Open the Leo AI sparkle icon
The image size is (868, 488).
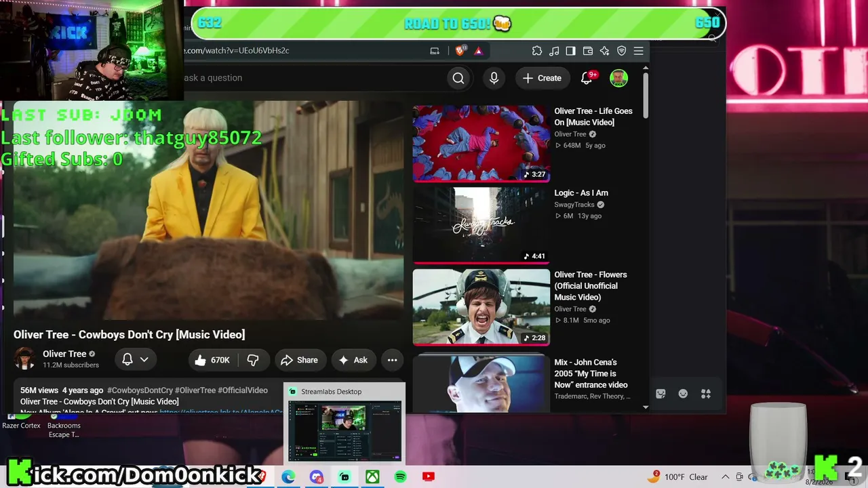pyautogui.click(x=604, y=51)
